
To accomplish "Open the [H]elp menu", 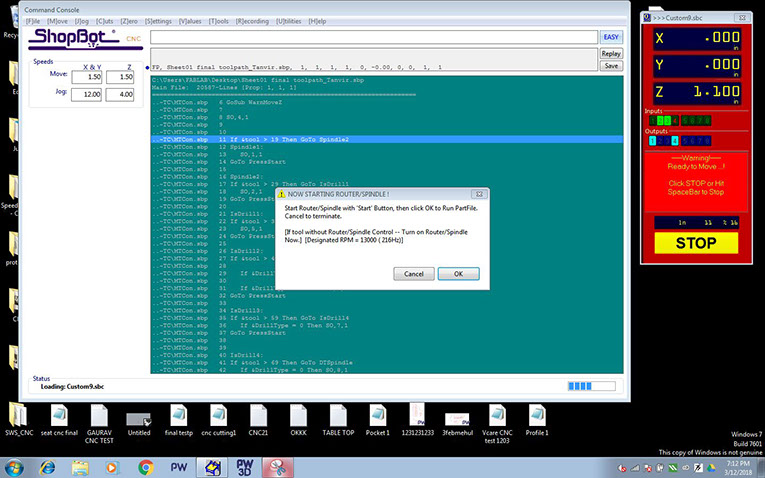I will click(x=317, y=21).
